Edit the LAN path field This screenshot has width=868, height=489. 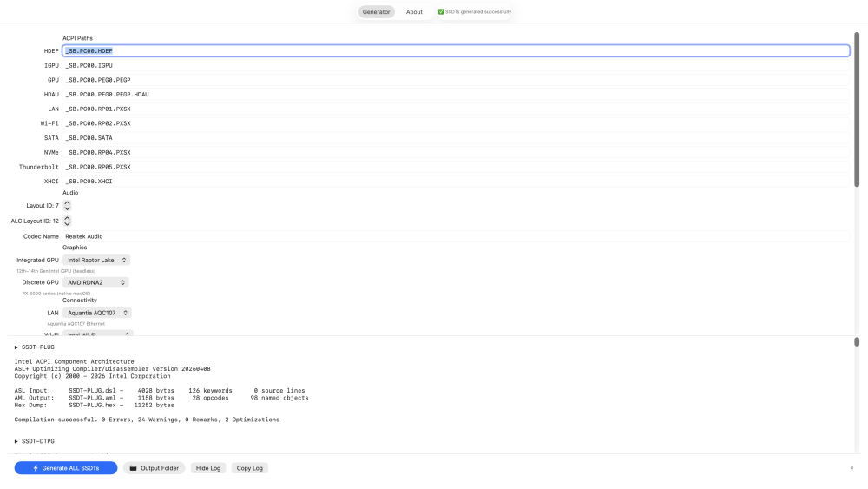pos(456,109)
